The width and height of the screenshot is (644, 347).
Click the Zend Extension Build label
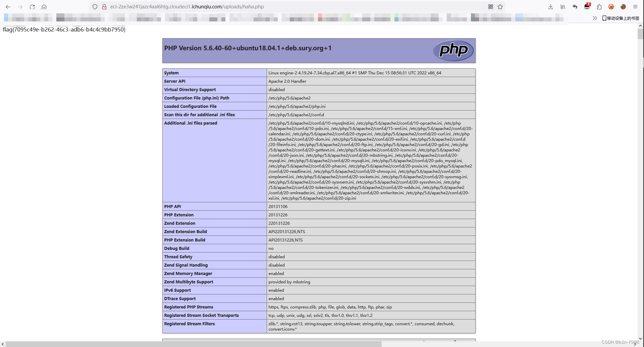(x=185, y=232)
